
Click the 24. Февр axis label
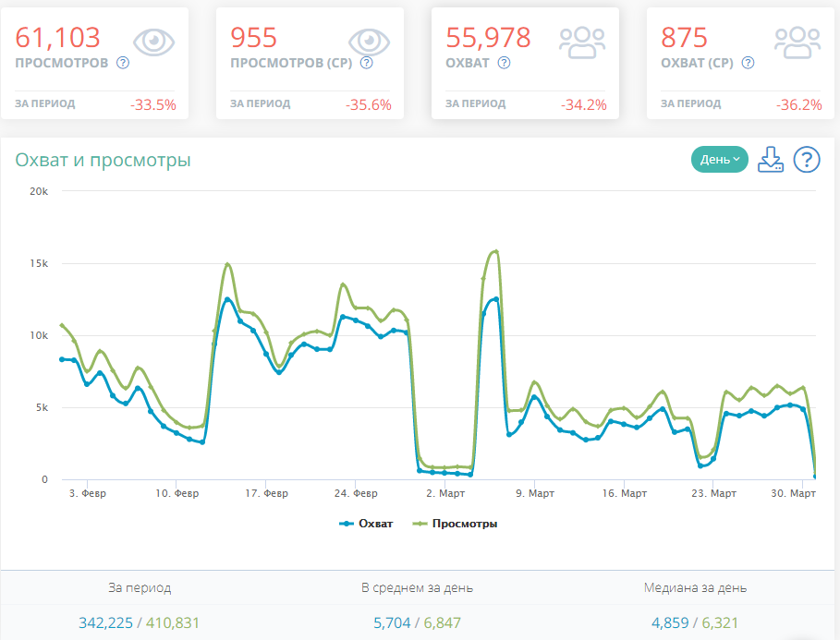click(356, 493)
